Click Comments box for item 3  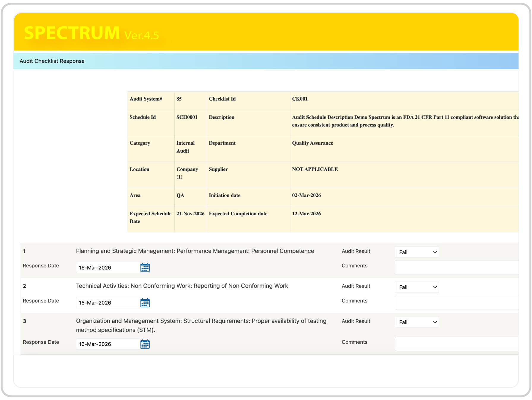(x=457, y=344)
